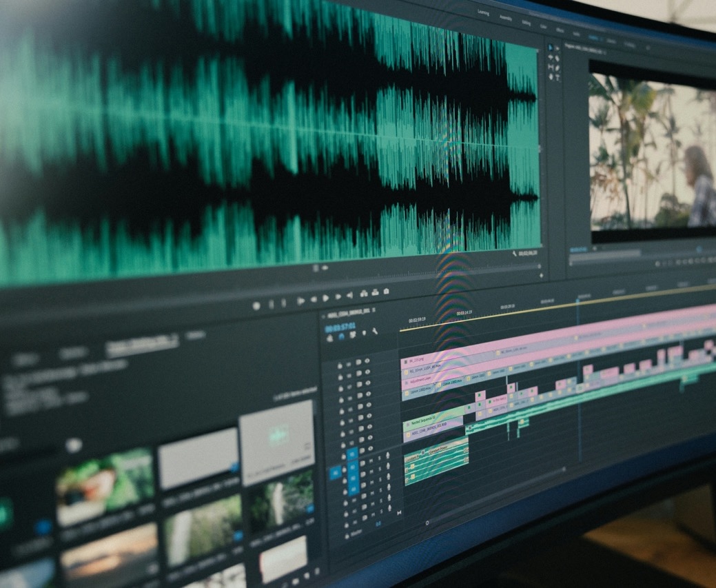Select the Selection tool in the toolbar
Viewport: 716px width, 588px height.
point(551,47)
